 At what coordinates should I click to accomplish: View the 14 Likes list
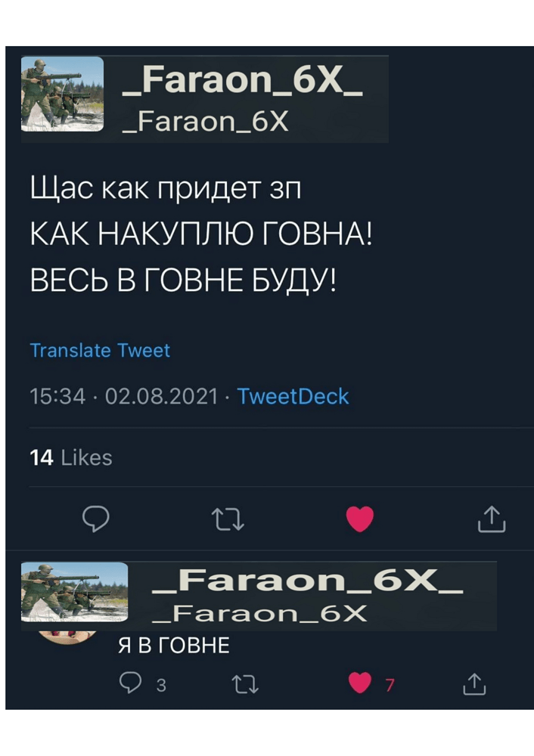(x=71, y=457)
